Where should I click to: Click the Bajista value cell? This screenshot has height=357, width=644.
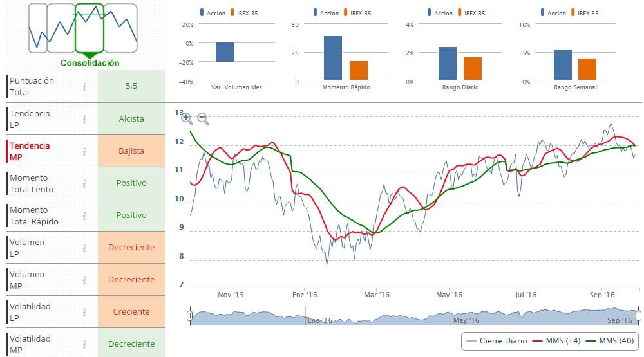pyautogui.click(x=131, y=151)
